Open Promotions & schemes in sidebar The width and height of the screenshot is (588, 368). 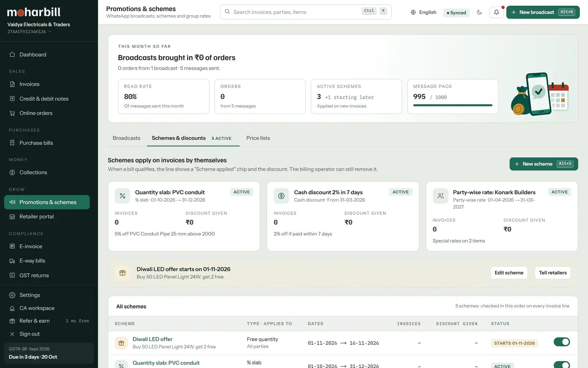coord(47,202)
